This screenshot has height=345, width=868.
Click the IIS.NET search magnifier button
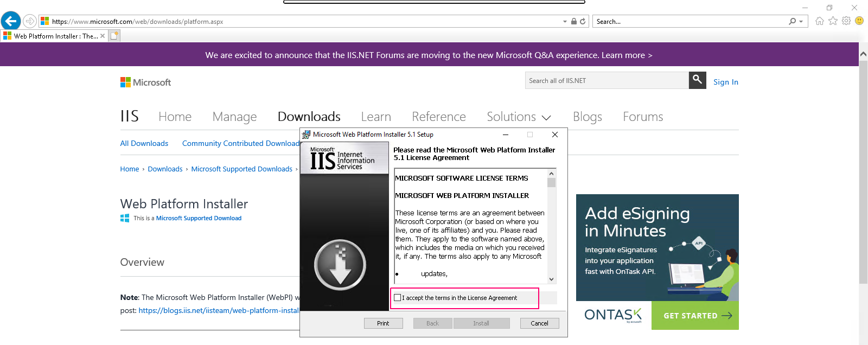click(698, 80)
